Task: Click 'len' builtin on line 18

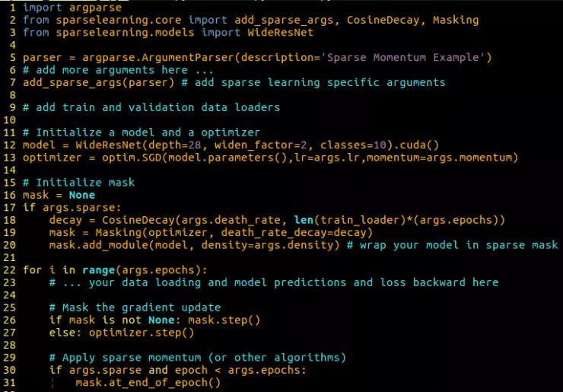Action: [304, 220]
